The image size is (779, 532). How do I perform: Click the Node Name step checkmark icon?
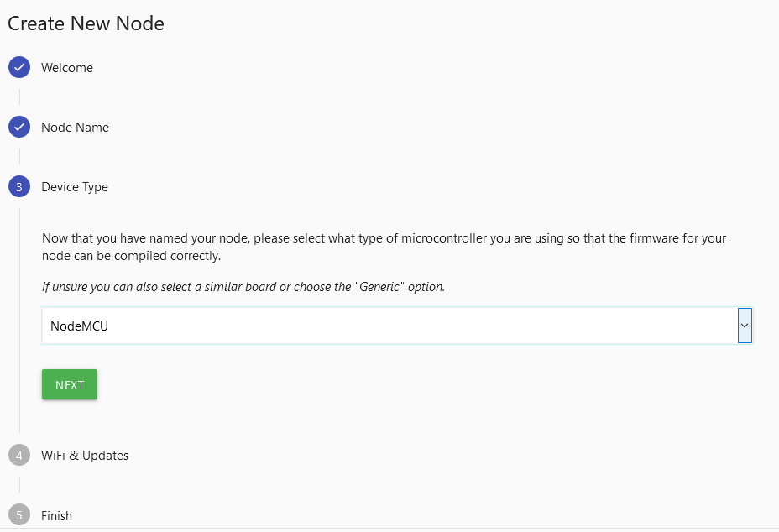click(x=19, y=128)
